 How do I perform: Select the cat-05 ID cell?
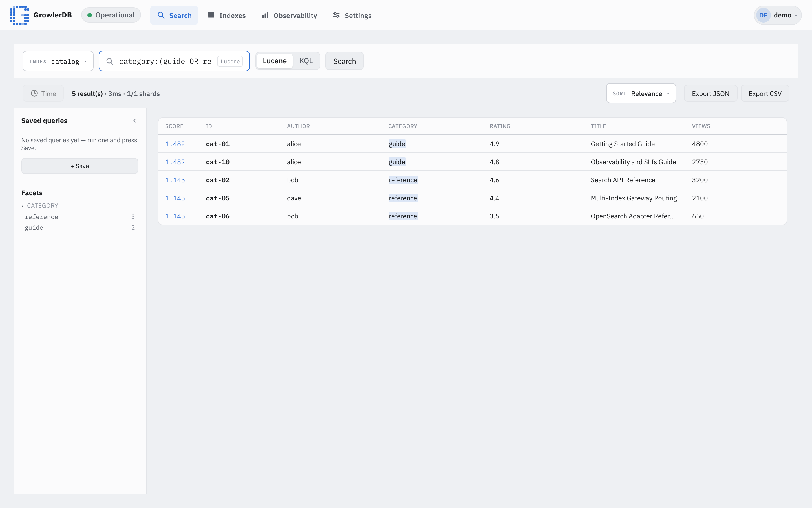point(218,198)
